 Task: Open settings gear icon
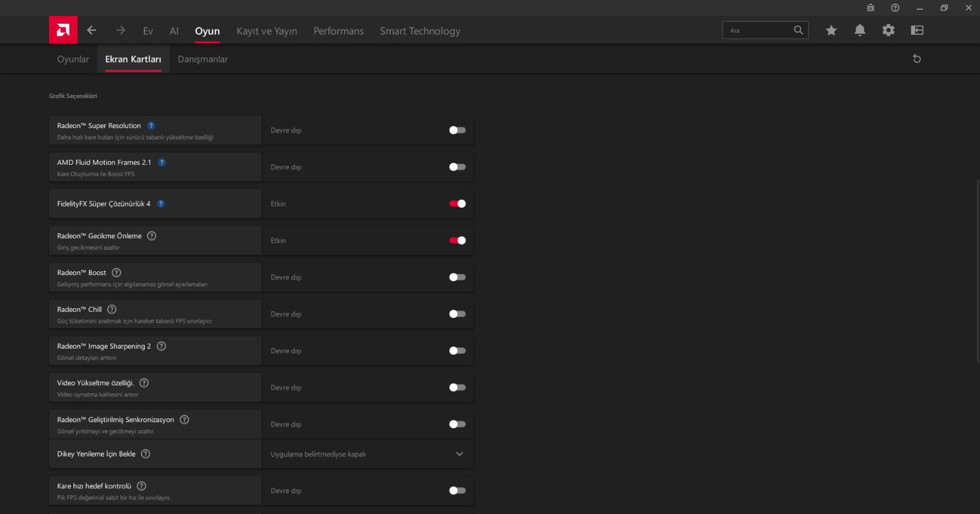click(x=889, y=30)
